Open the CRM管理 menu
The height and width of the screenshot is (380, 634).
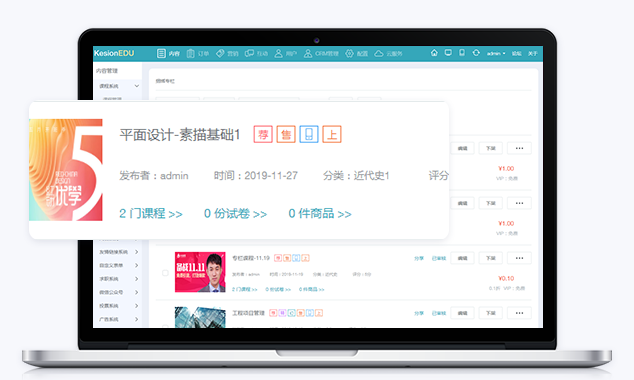[321, 53]
